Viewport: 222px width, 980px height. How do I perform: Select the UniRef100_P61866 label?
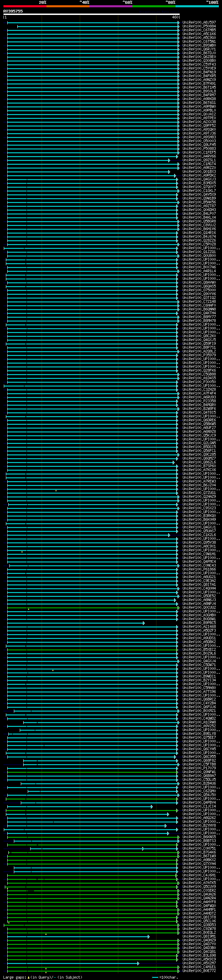click(x=199, y=569)
